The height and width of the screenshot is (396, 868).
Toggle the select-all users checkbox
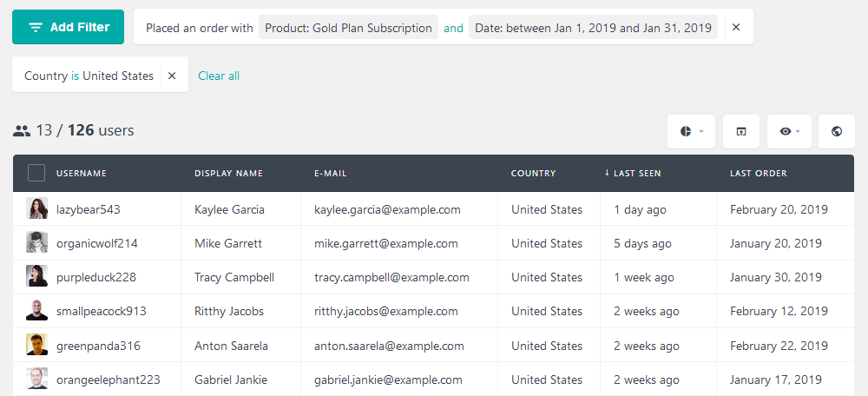pos(36,173)
